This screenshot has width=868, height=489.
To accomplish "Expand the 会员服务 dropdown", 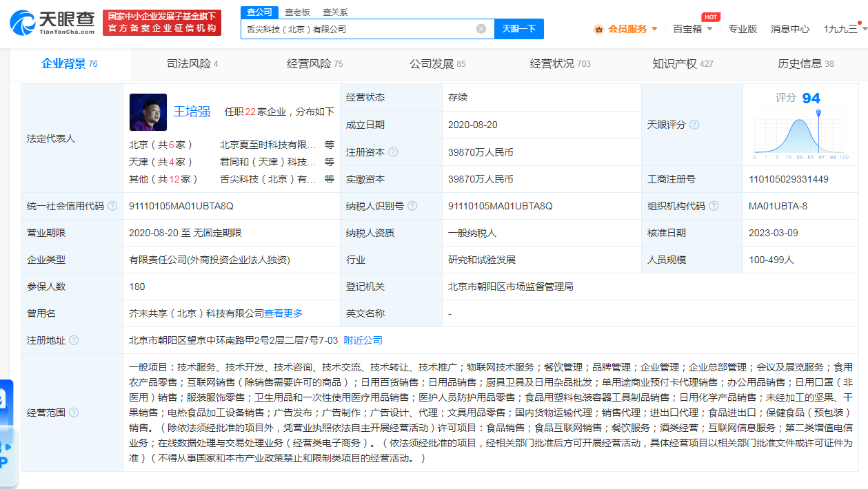I will point(654,29).
